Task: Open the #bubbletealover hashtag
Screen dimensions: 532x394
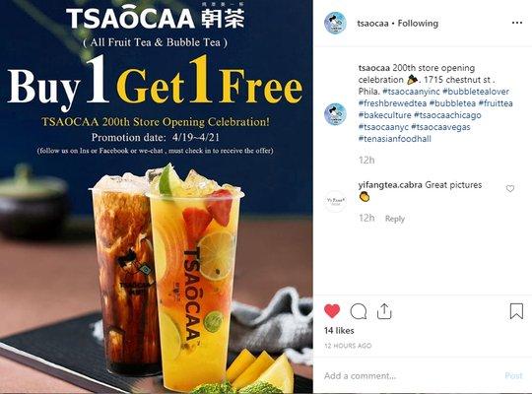Action: [476, 92]
